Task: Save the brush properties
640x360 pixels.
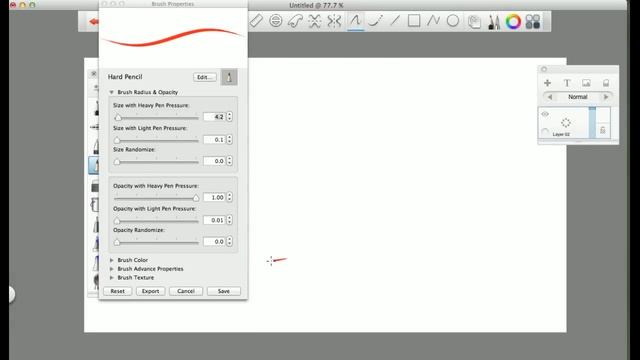Action: click(x=224, y=291)
